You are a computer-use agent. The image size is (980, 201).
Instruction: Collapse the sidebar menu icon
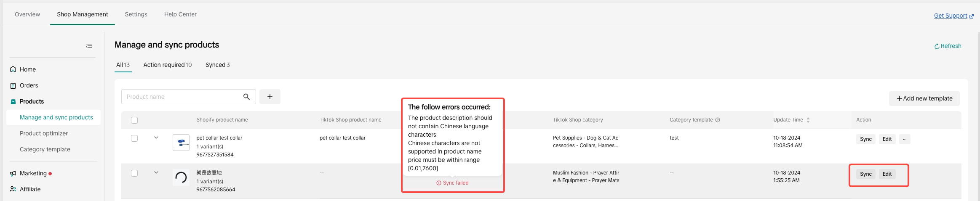click(89, 46)
